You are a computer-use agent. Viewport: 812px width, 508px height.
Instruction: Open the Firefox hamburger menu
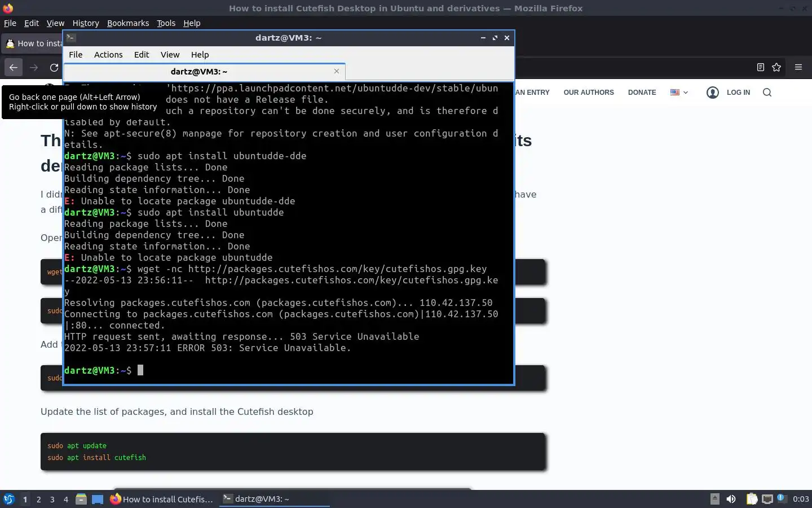coord(798,67)
